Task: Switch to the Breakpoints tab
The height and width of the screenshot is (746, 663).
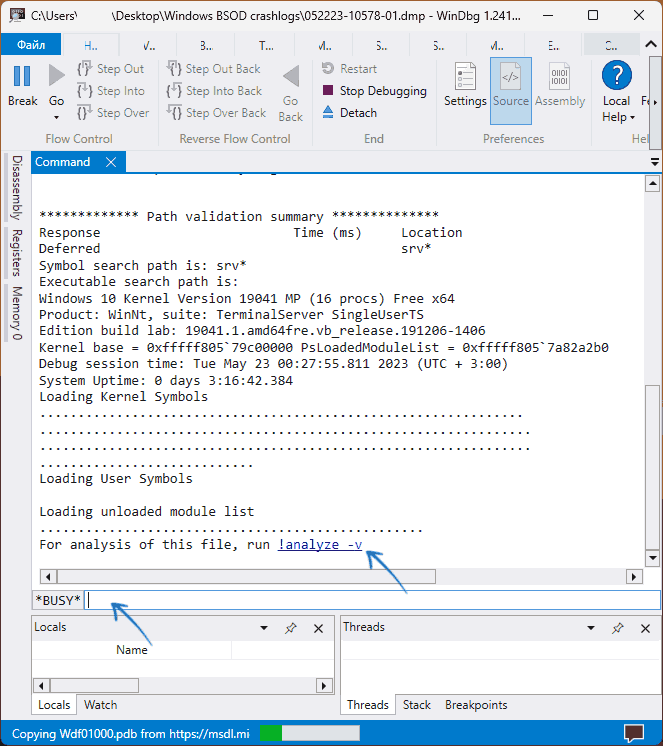Action: (476, 705)
